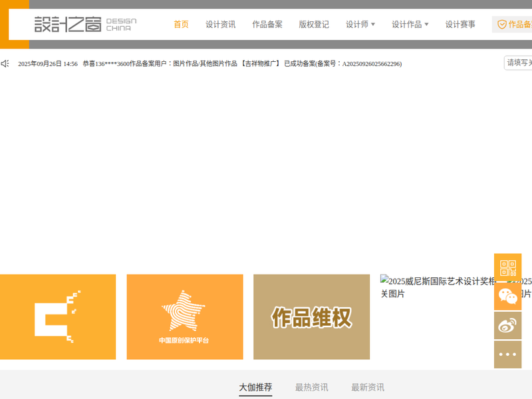Click the three-dots more sidebar icon
This screenshot has width=532, height=399.
click(507, 354)
